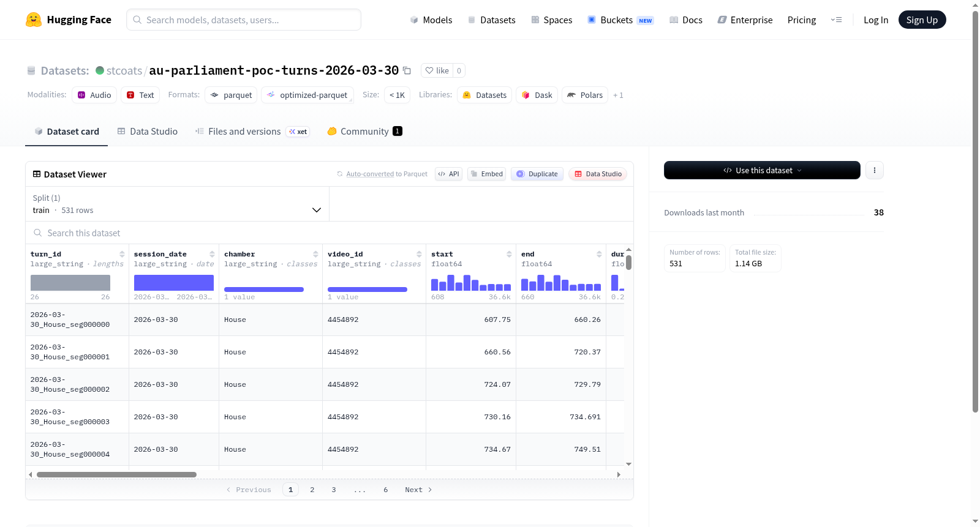Image resolution: width=980 pixels, height=527 pixels.
Task: Open Buckets in the top navigation
Action: 620,20
